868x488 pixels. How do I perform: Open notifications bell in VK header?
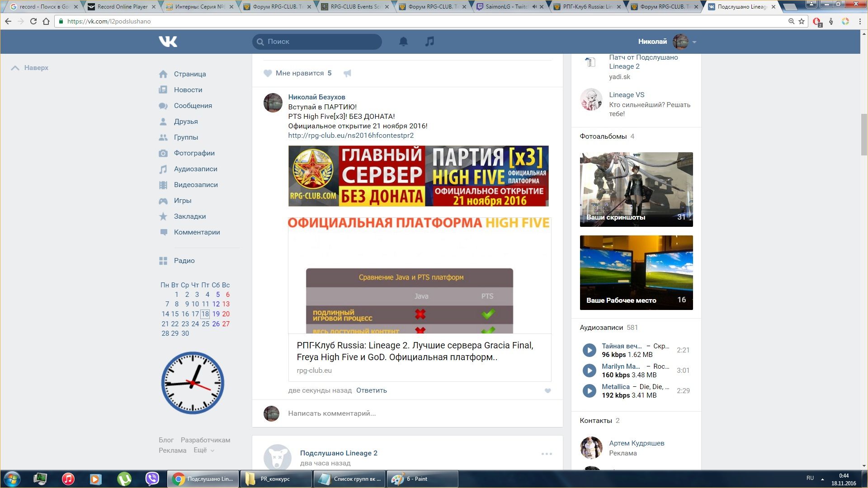point(403,42)
